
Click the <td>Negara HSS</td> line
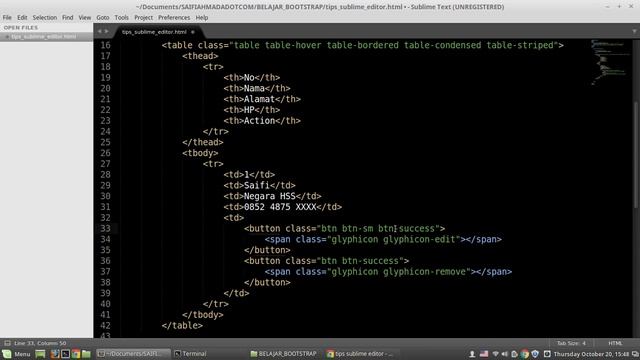tap(272, 196)
